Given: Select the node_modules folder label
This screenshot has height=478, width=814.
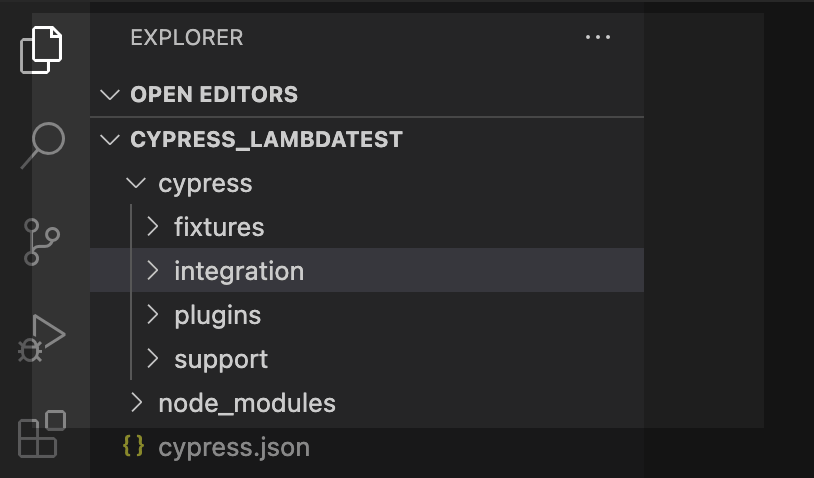Looking at the screenshot, I should click(246, 403).
